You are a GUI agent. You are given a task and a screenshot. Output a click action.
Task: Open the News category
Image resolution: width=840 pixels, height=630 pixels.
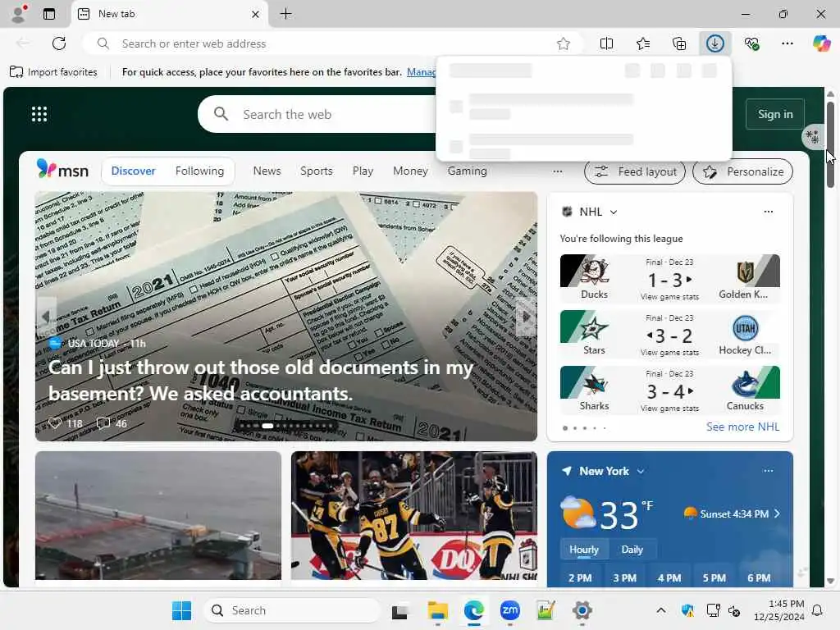pos(267,171)
